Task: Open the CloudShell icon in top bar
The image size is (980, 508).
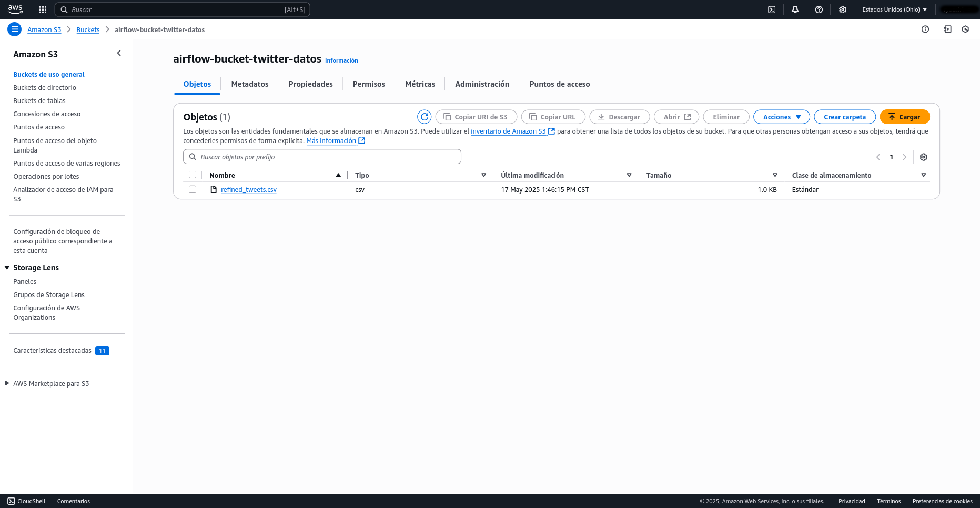Action: tap(772, 9)
